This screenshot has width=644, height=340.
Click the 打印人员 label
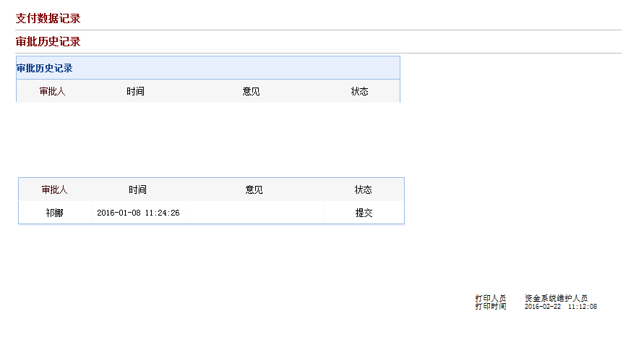coord(490,298)
